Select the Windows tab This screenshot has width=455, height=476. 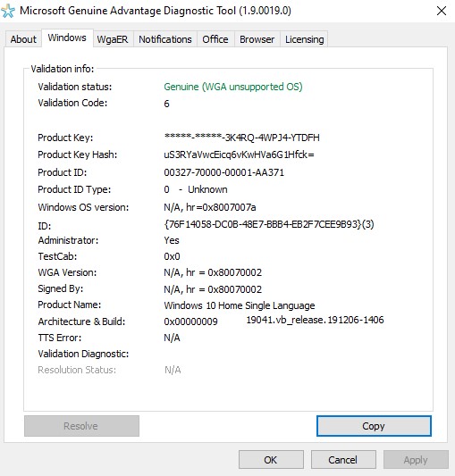[67, 38]
